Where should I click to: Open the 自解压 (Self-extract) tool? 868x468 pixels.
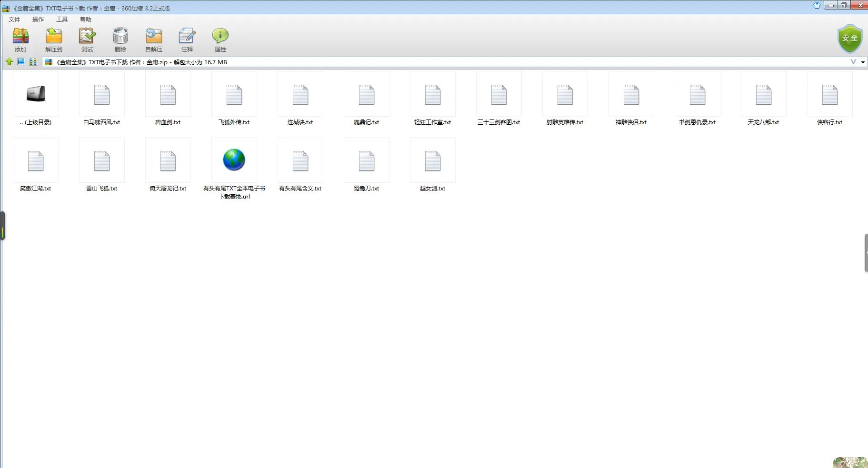[x=154, y=40]
